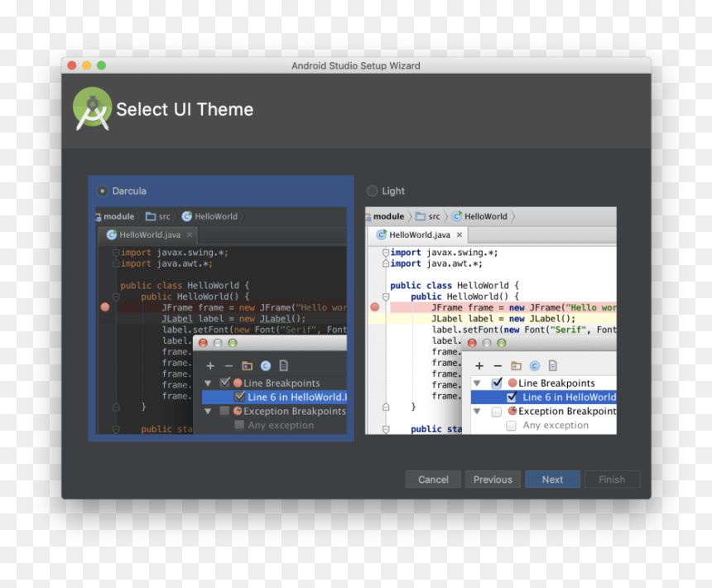
Task: Click the Darcula theme preview image
Action: pyautogui.click(x=221, y=321)
